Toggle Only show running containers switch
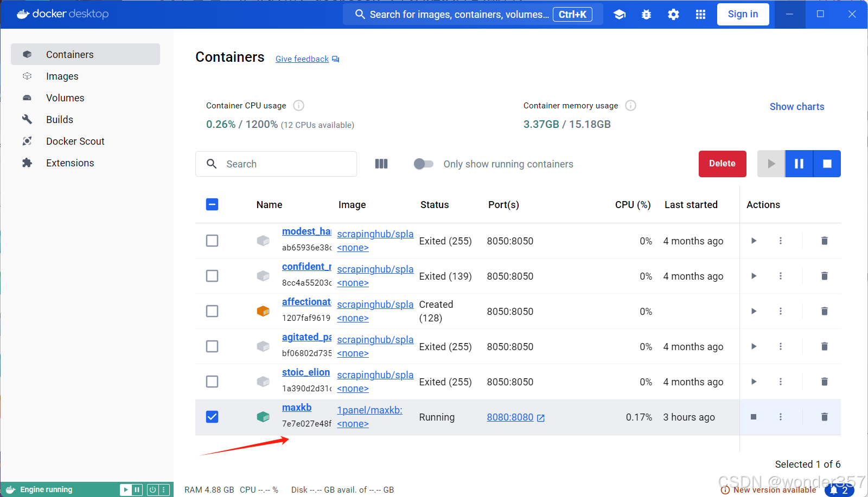Viewport: 868px width, 497px height. tap(423, 164)
